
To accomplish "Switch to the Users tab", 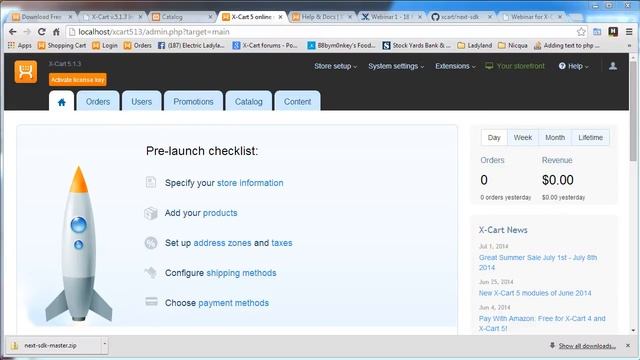I will coord(142,102).
